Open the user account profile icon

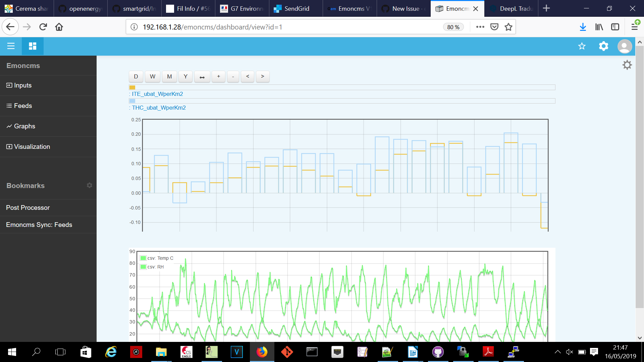pyautogui.click(x=624, y=46)
